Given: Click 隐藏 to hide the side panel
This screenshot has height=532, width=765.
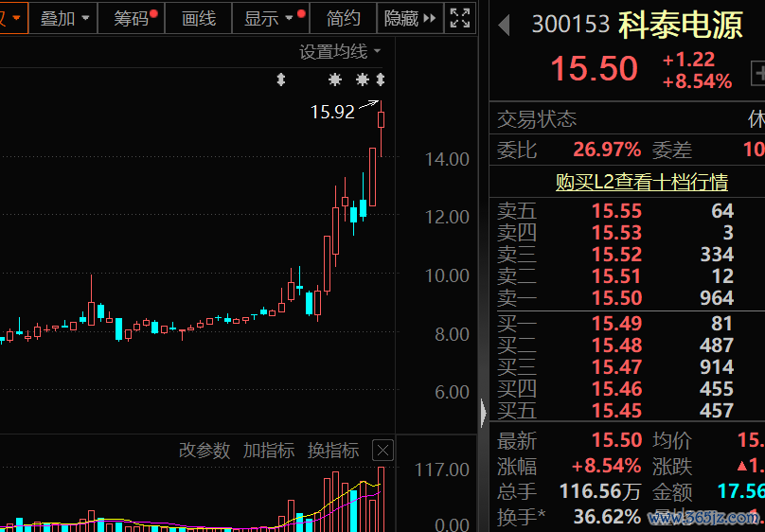Looking at the screenshot, I should coord(410,19).
